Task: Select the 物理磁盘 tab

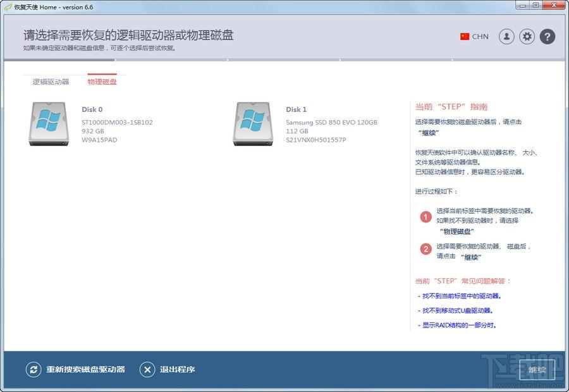Action: tap(102, 82)
